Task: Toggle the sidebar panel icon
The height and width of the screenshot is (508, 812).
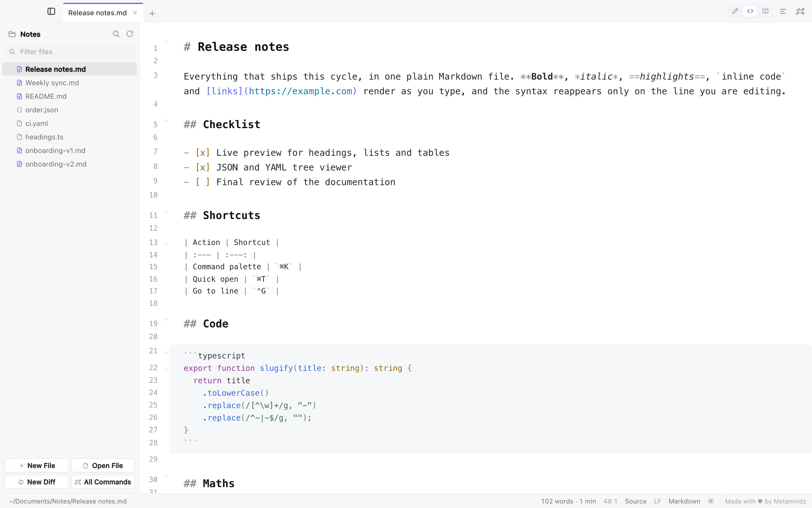Action: [51, 11]
